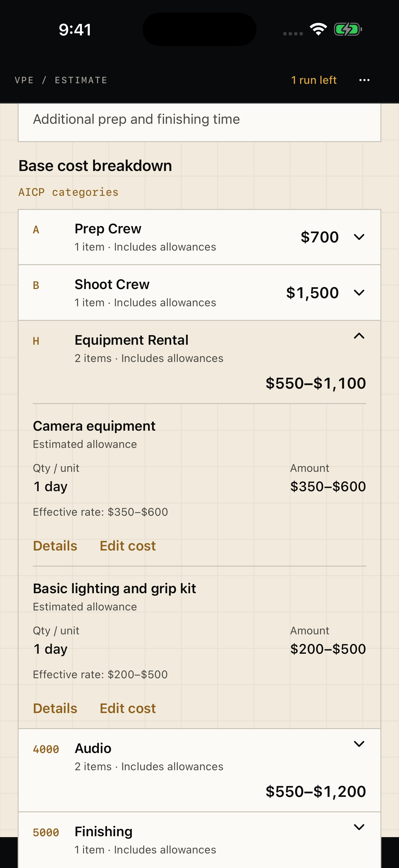Tap the Equipment Rental header title

click(x=131, y=340)
